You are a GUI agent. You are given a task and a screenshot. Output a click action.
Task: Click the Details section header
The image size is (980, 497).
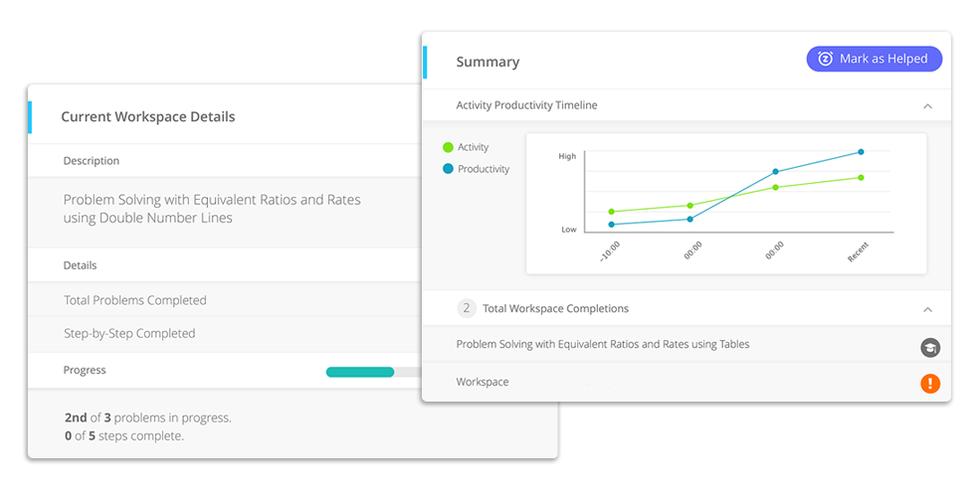point(81,265)
